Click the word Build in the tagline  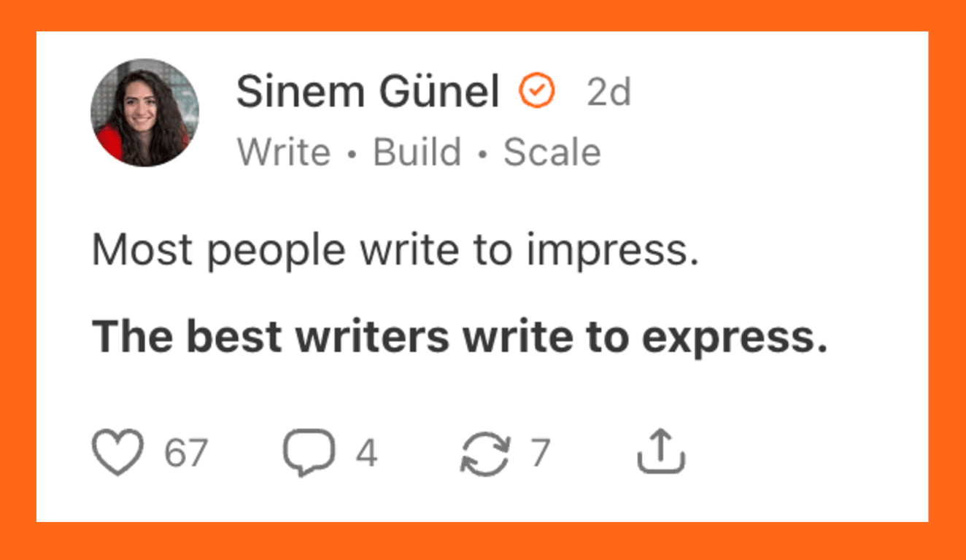click(x=417, y=152)
